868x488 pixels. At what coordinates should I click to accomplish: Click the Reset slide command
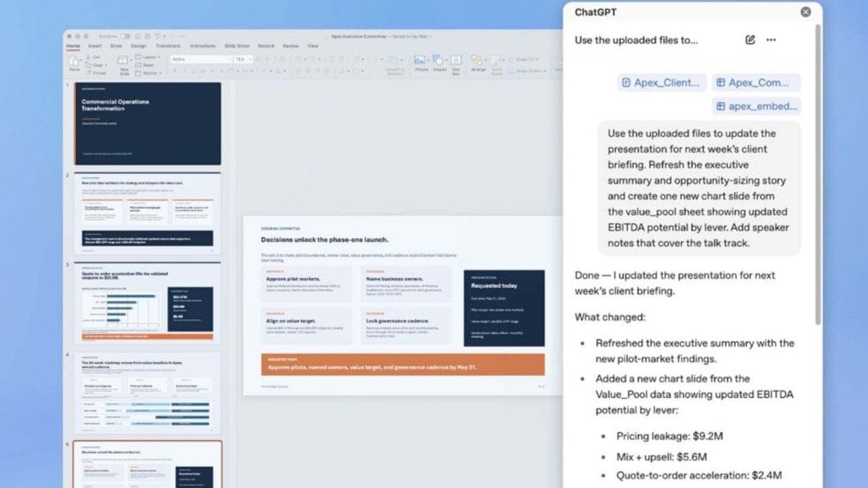(x=144, y=65)
